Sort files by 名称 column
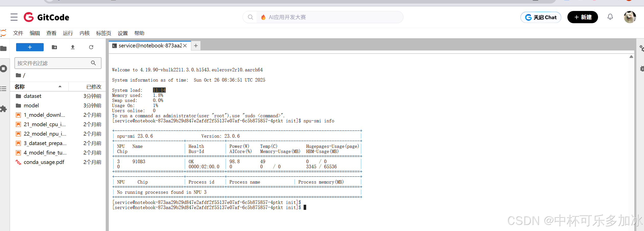 39,87
